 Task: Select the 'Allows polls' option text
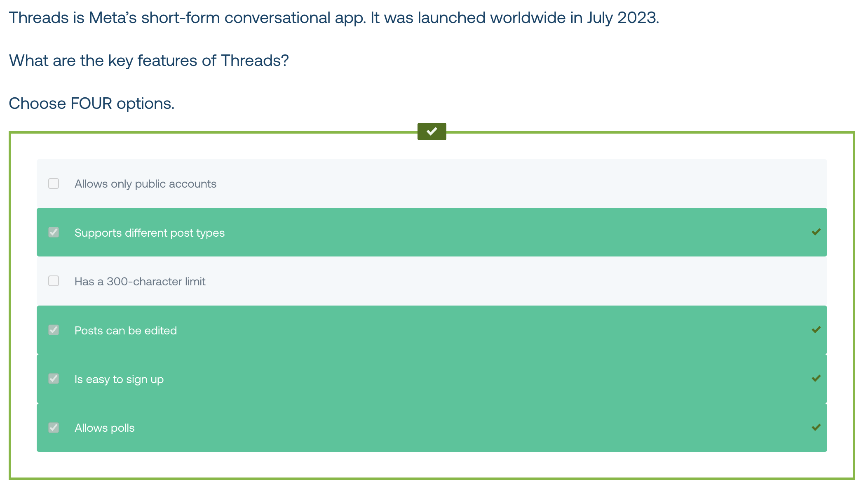(x=105, y=428)
